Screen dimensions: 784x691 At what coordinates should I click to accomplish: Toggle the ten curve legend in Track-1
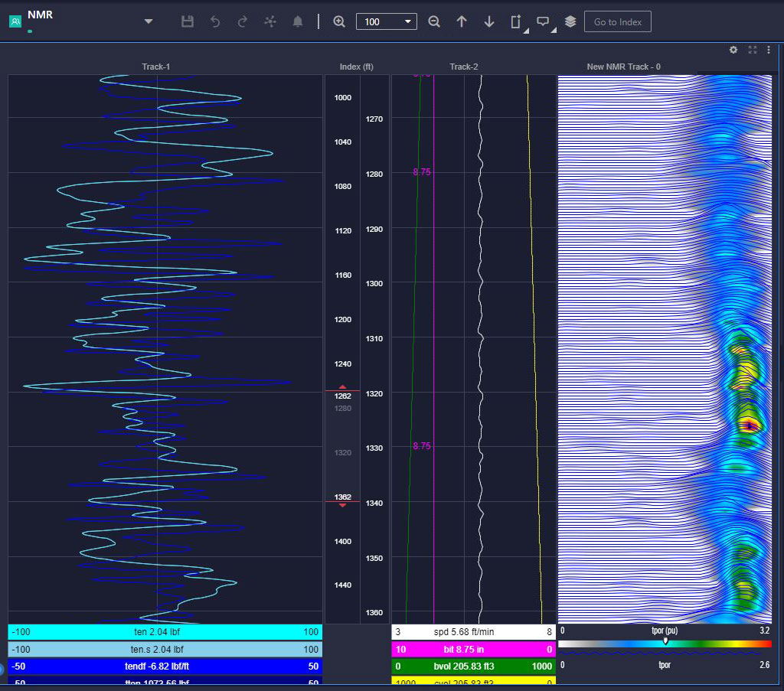pyautogui.click(x=164, y=631)
